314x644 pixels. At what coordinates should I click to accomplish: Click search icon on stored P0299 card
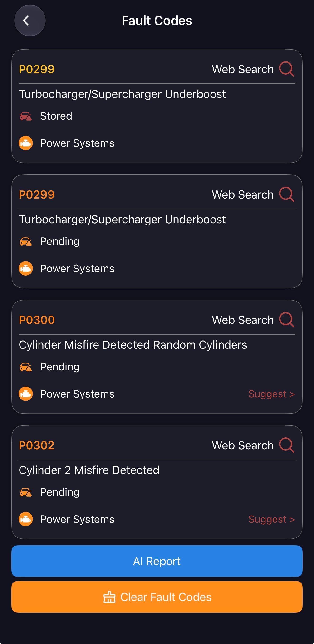[287, 69]
